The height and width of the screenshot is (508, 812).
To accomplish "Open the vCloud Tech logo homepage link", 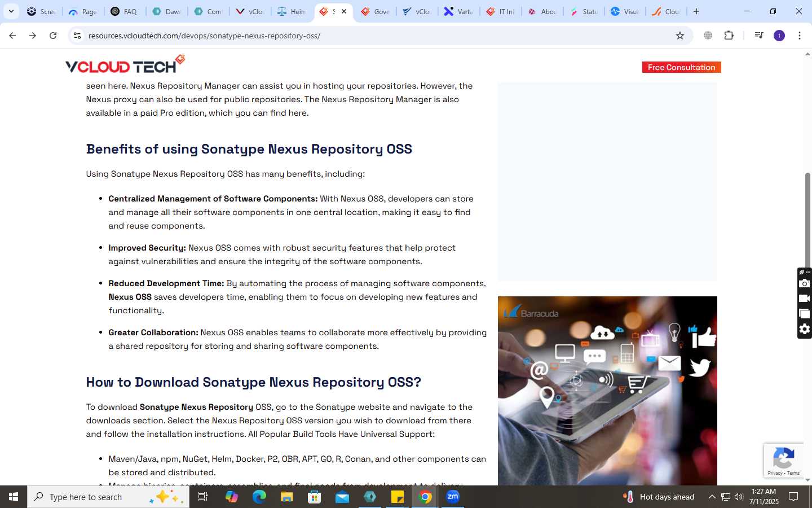I will click(x=125, y=64).
